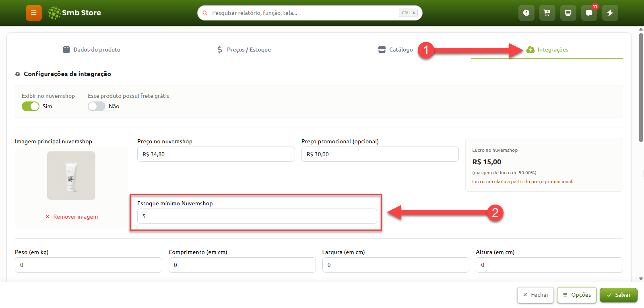Click the Estoque mínimo Nuvemshop field

(257, 216)
